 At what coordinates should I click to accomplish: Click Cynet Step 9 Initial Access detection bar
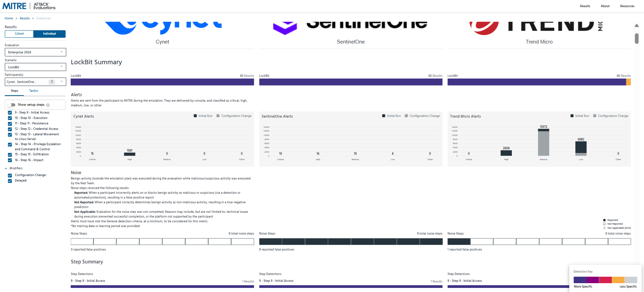(x=162, y=287)
